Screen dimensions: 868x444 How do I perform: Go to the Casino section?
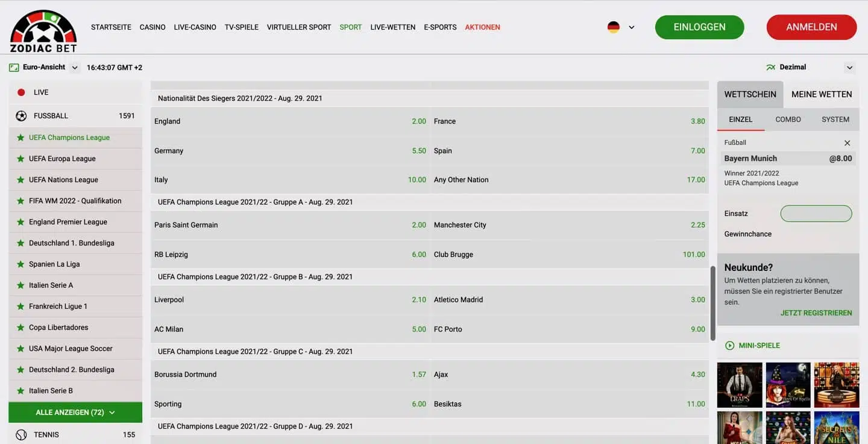tap(153, 27)
